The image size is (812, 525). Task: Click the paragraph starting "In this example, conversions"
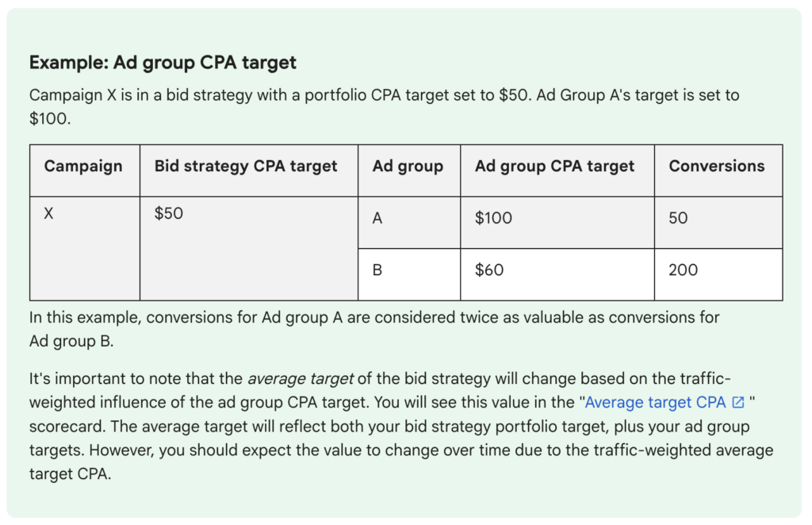[x=373, y=318]
